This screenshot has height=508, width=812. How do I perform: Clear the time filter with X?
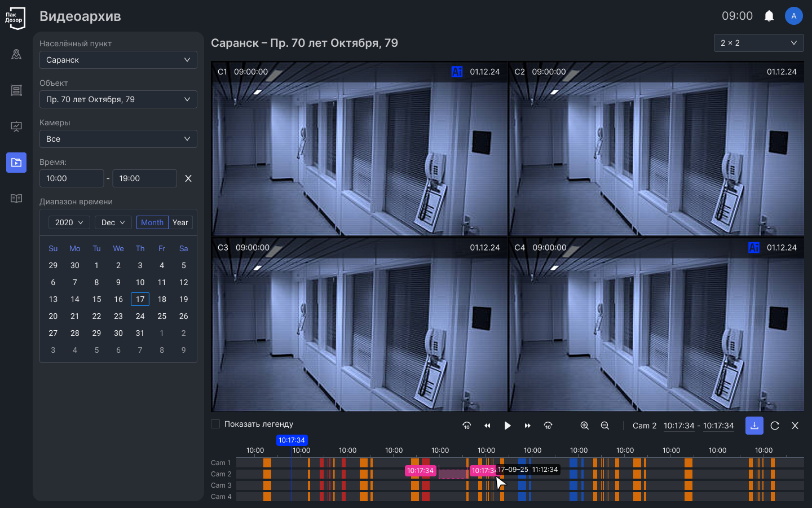(x=188, y=178)
